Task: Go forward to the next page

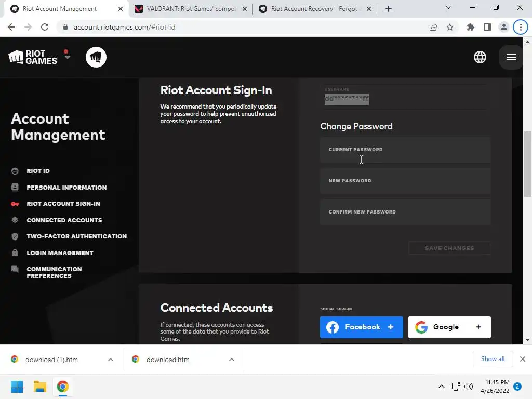Action: tap(28, 27)
